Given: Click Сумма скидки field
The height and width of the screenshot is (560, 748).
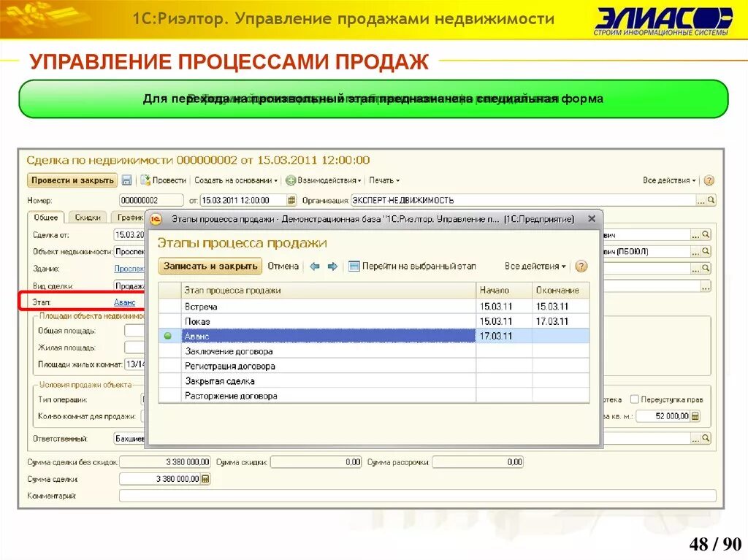Looking at the screenshot, I should [316, 462].
